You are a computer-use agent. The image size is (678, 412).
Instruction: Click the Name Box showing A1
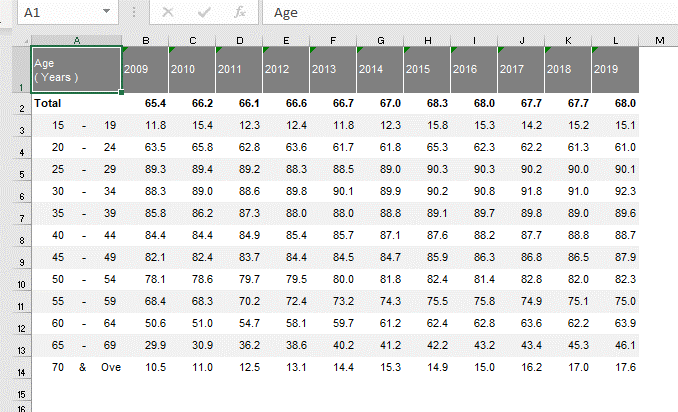coord(55,12)
